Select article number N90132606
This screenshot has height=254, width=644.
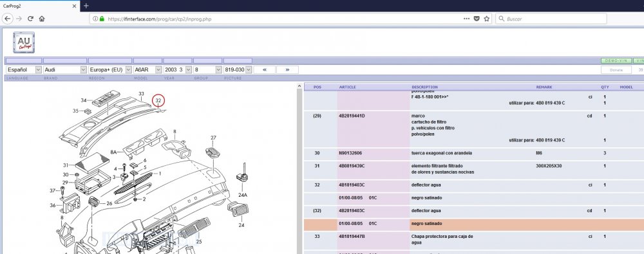click(350, 153)
